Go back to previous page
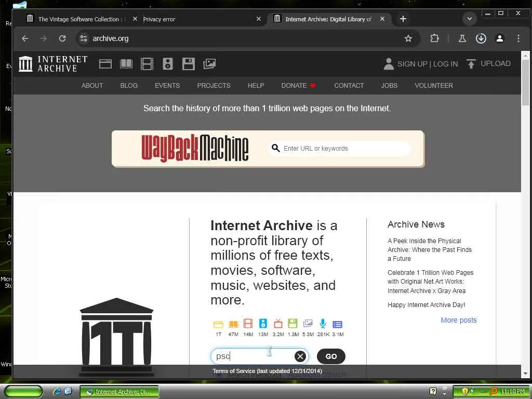532x399 pixels. pyautogui.click(x=25, y=38)
